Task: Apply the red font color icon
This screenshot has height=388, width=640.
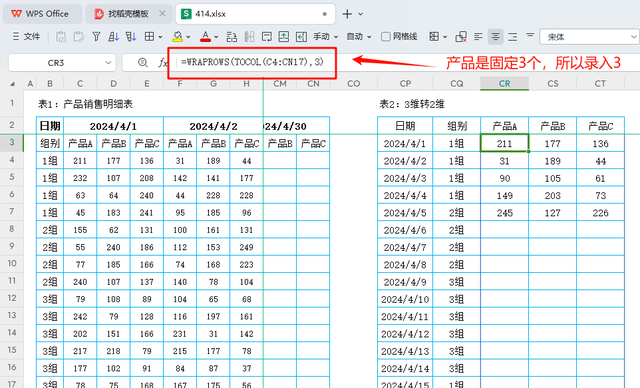Action: 205,37
